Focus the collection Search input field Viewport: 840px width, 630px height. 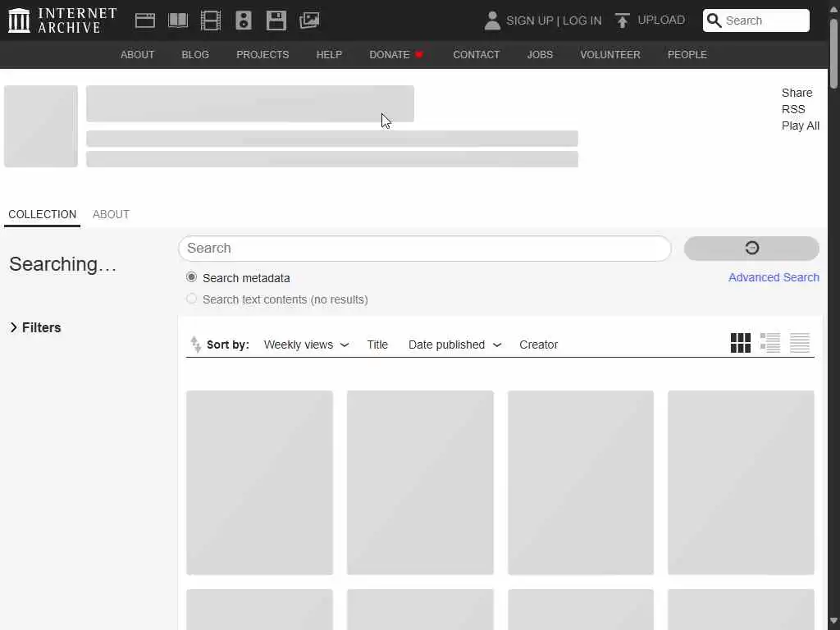coord(424,249)
